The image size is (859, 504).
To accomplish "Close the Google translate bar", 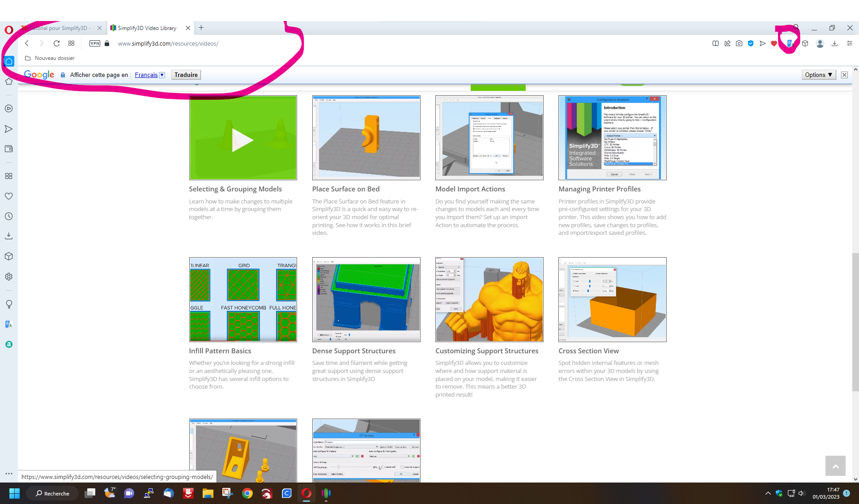I will (844, 75).
